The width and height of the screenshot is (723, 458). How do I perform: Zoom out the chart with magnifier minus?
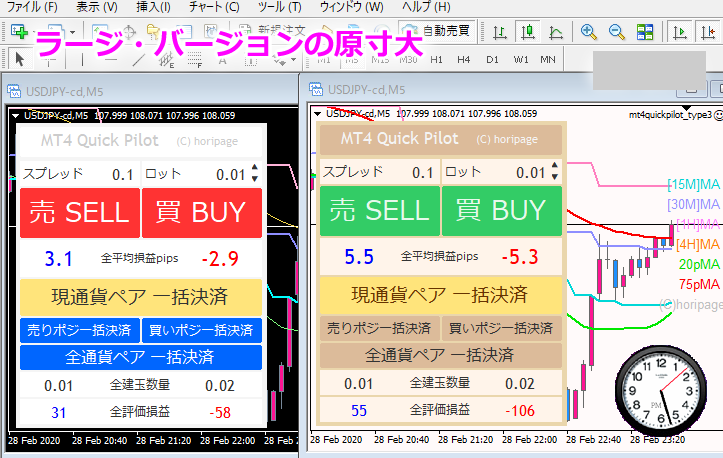click(x=616, y=32)
